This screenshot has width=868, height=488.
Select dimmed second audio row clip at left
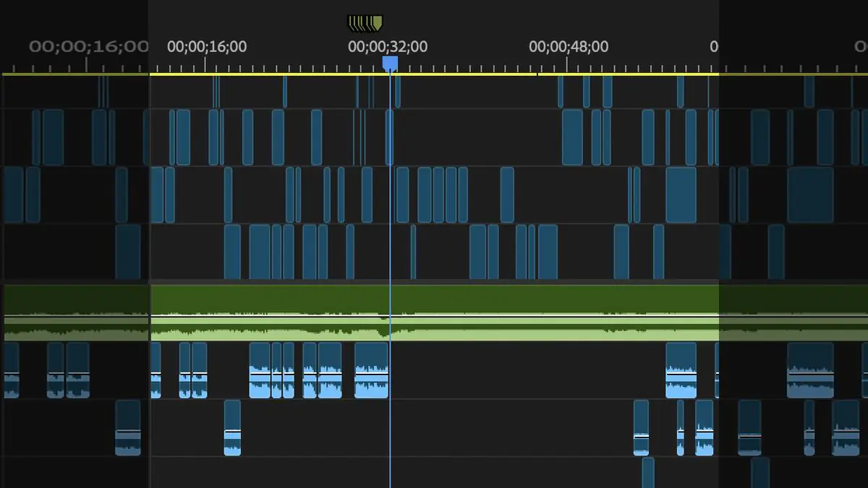coord(128,428)
